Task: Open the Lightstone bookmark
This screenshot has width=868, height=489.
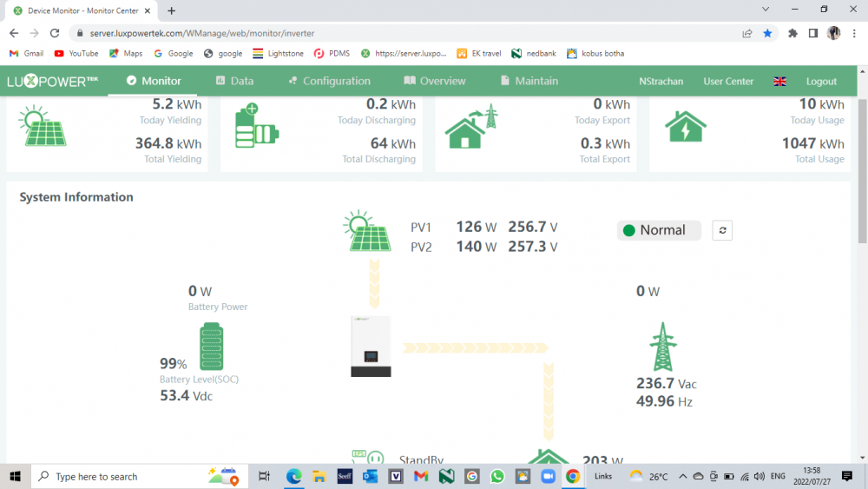Action: tap(278, 54)
